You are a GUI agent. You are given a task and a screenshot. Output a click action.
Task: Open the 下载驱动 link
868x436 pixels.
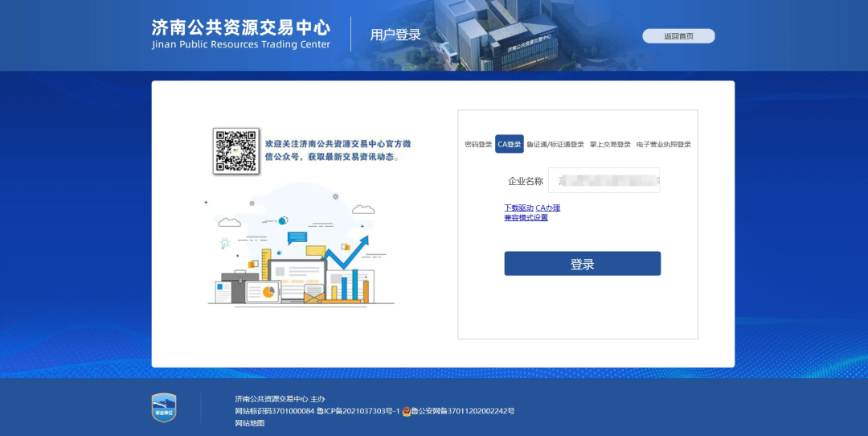tap(518, 208)
